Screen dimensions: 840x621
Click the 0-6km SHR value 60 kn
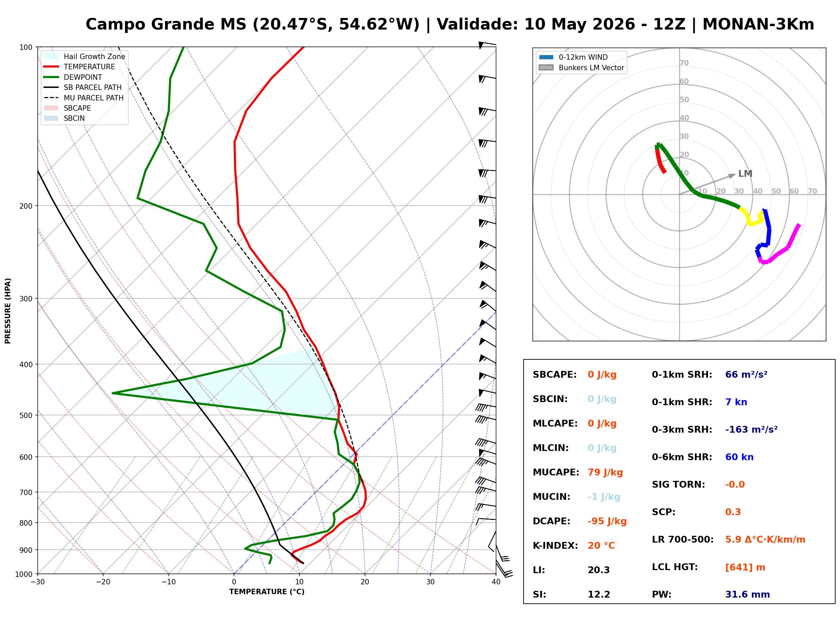(x=739, y=457)
